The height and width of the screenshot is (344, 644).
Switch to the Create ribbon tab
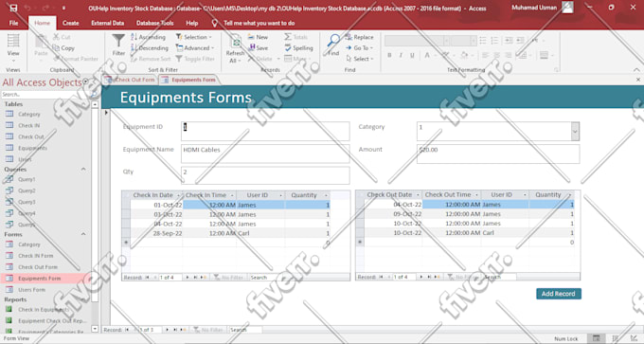(x=71, y=23)
